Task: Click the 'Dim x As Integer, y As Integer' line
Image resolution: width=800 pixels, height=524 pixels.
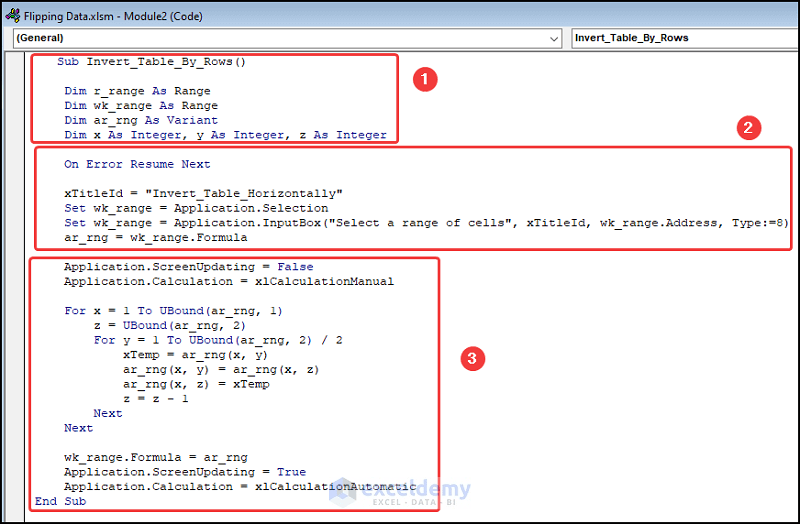Action: pyautogui.click(x=225, y=135)
